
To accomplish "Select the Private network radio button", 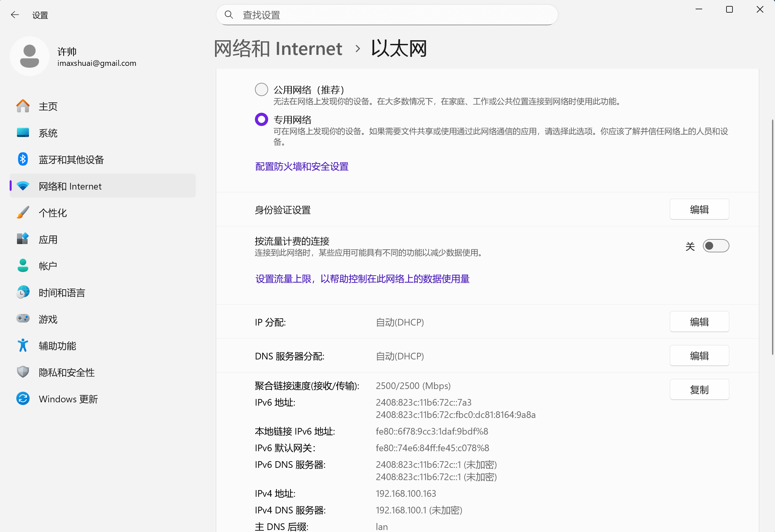I will (261, 119).
